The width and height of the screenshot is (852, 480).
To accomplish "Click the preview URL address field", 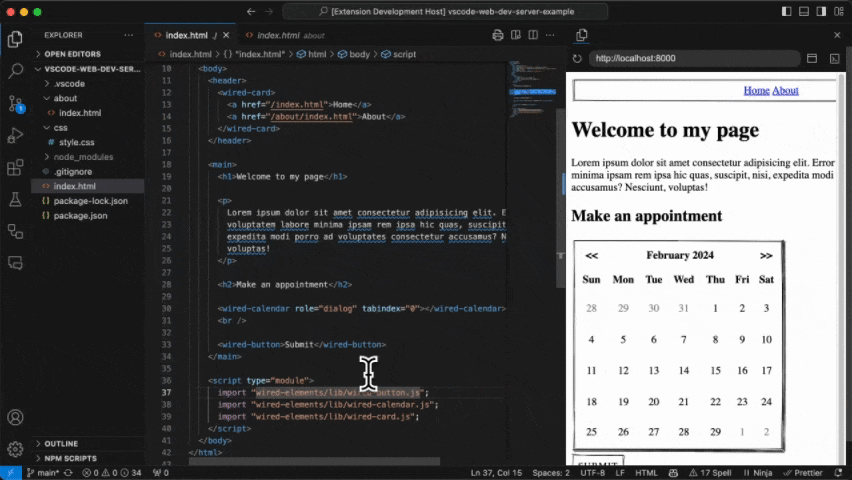I will click(694, 59).
